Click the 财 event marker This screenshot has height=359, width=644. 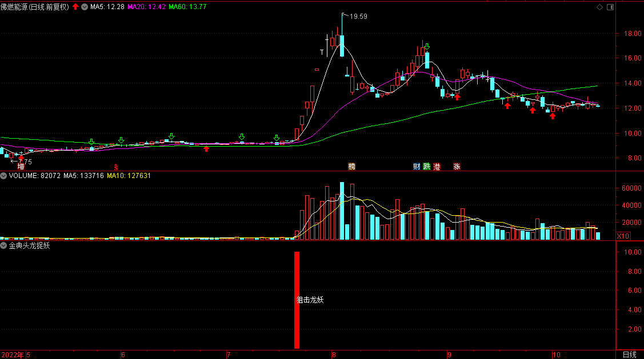[417, 167]
